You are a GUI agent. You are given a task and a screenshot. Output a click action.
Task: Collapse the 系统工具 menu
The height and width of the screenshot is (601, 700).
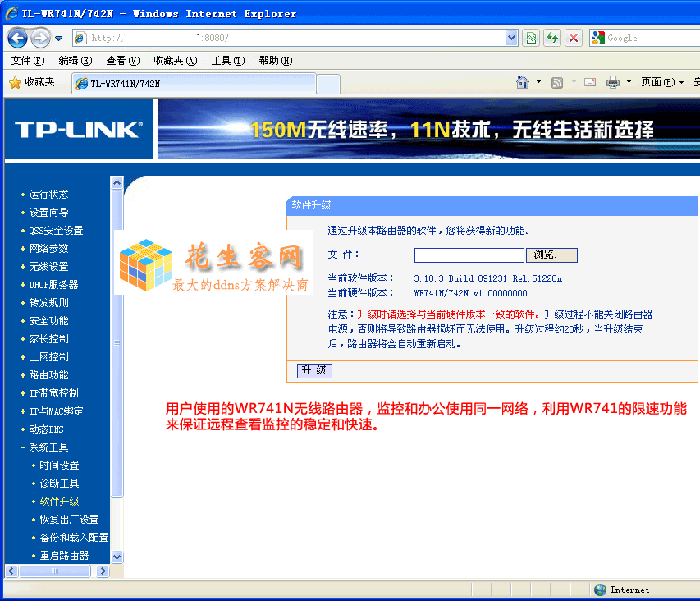pos(48,447)
